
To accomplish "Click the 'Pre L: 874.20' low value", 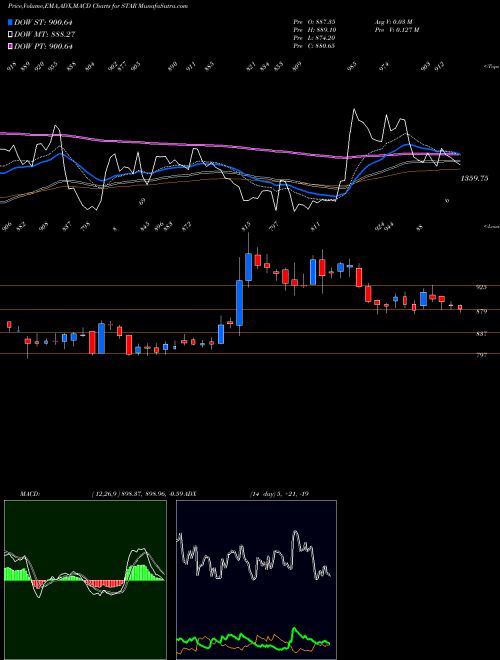I will pos(314,37).
